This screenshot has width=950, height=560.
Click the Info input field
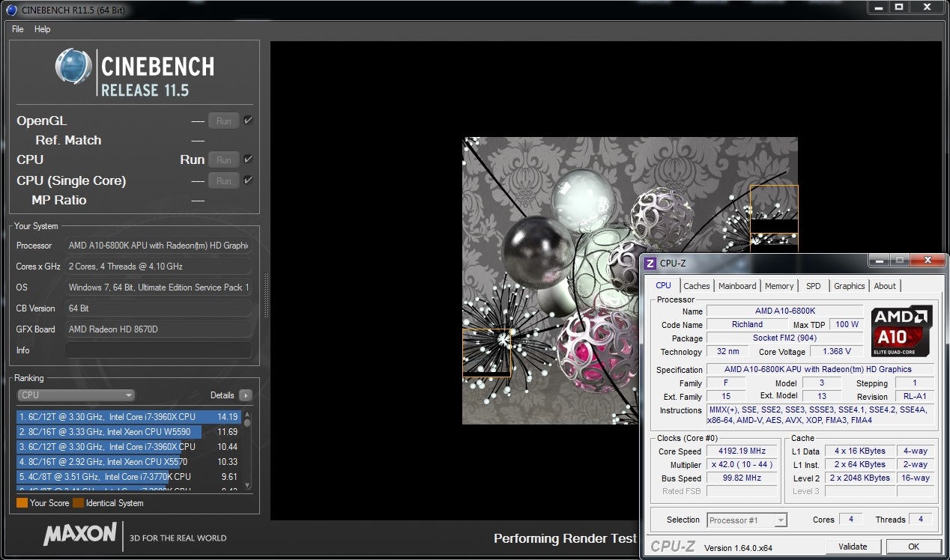[x=158, y=350]
